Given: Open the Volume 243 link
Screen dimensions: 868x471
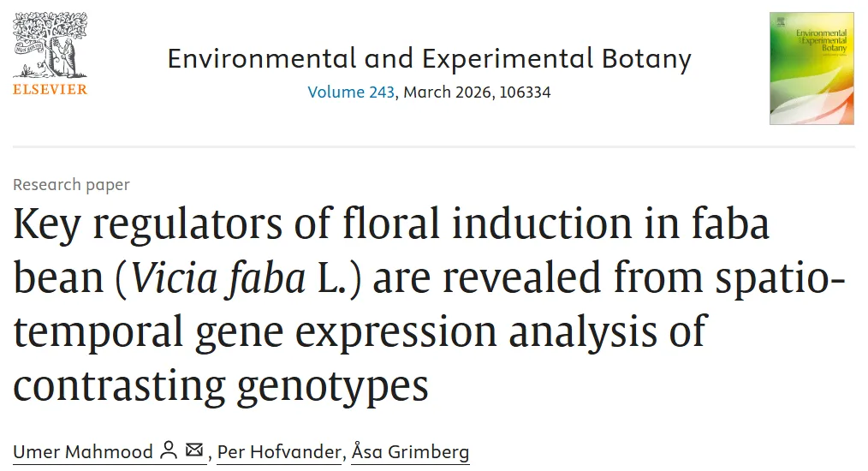Looking at the screenshot, I should coord(351,92).
